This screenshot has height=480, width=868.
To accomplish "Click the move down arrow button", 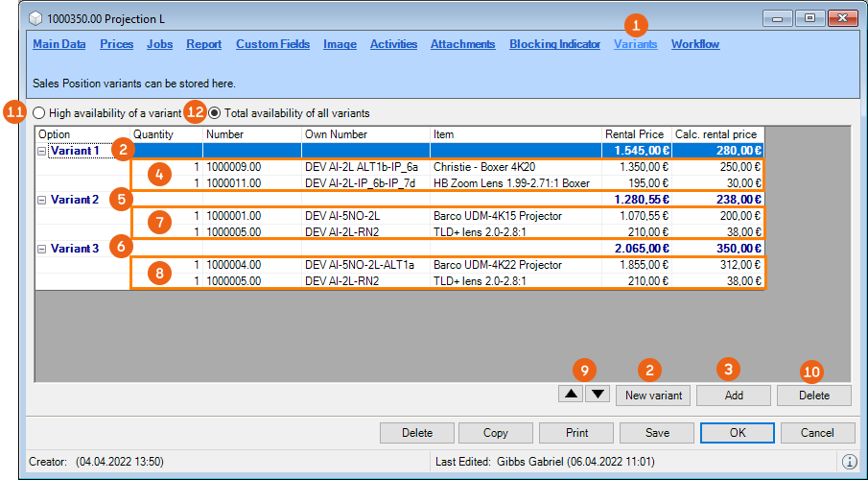I will 597,394.
